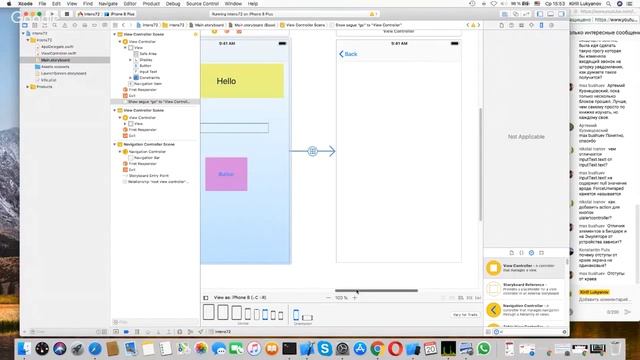Select AppDelegate.swift in navigator
This screenshot has height=360, width=640.
click(57, 47)
